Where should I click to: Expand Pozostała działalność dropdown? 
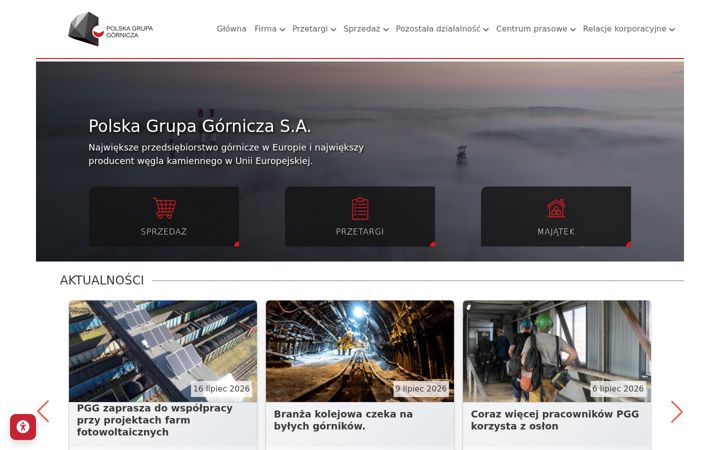tap(442, 29)
